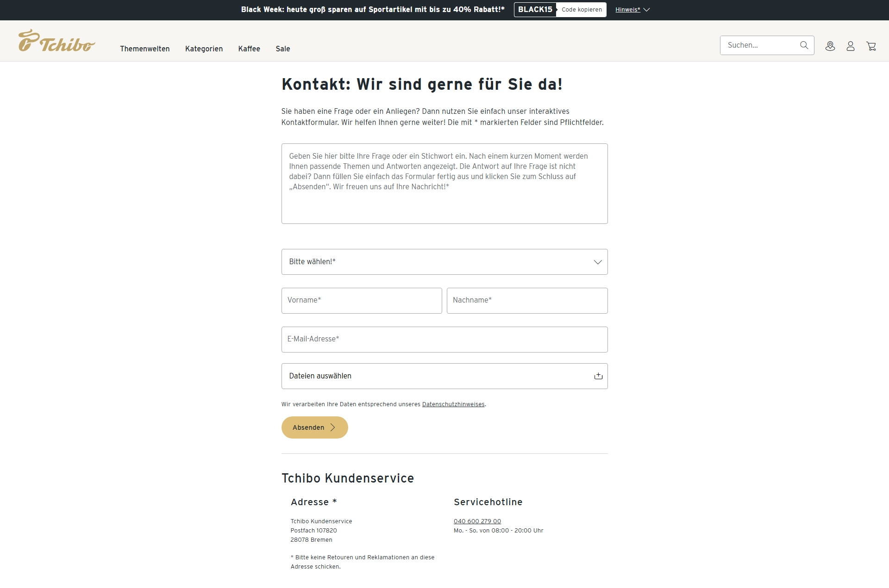The image size is (889, 588).
Task: Click the BLACK15 promo code
Action: pos(535,10)
